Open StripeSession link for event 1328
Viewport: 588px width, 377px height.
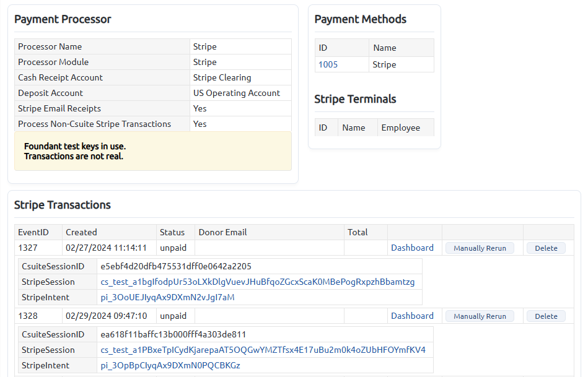(x=263, y=350)
